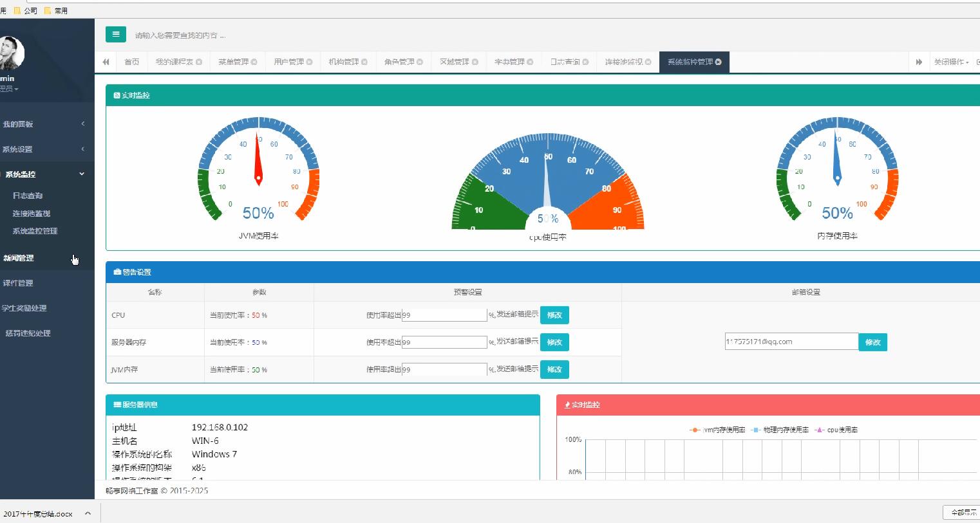This screenshot has width=980, height=523.
Task: Select the hostname value WIN-6
Action: (205, 441)
